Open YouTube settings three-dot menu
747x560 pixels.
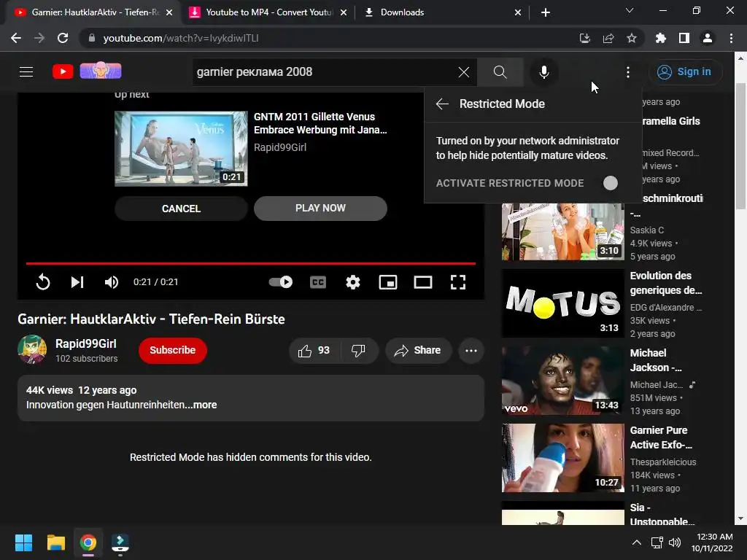(x=628, y=72)
